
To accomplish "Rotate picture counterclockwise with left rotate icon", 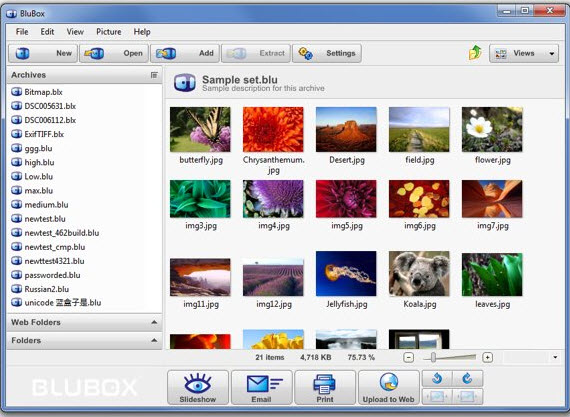I will click(437, 379).
